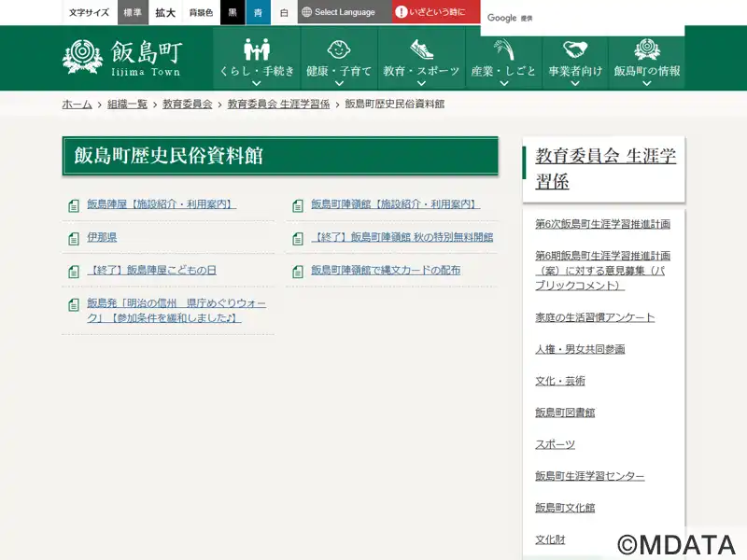
Task: Enlarge text with the 拡大 button
Action: coord(165,13)
